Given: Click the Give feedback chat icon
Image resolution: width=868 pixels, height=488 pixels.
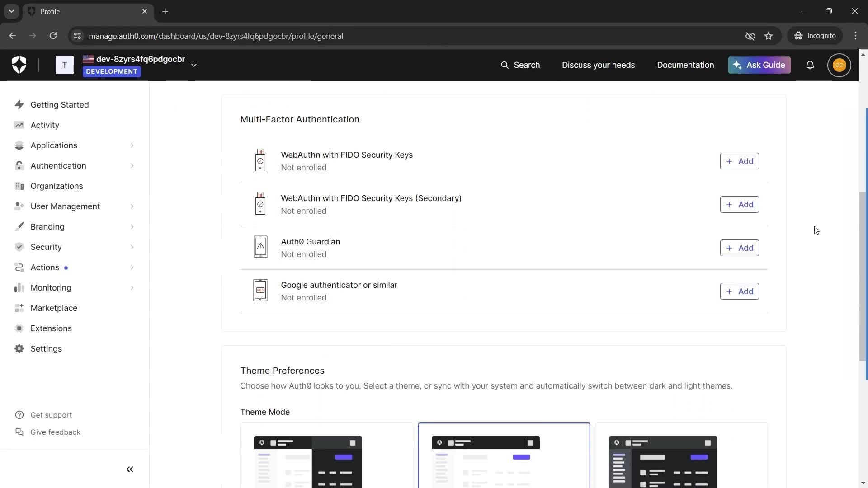Looking at the screenshot, I should (19, 432).
